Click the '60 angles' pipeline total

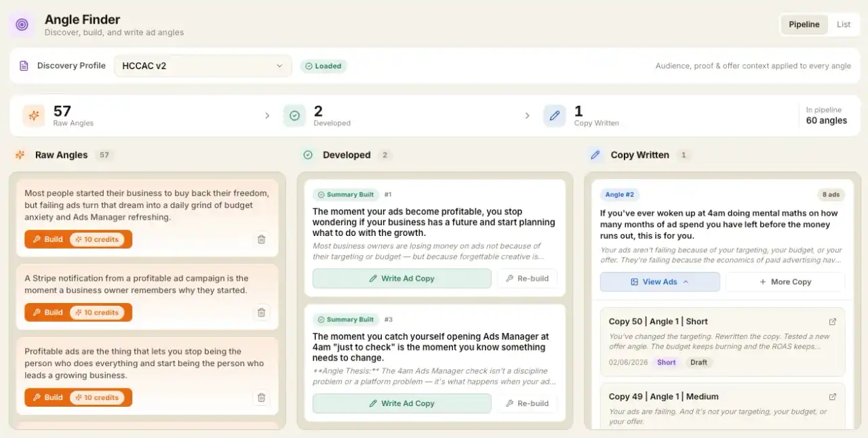pyautogui.click(x=827, y=121)
